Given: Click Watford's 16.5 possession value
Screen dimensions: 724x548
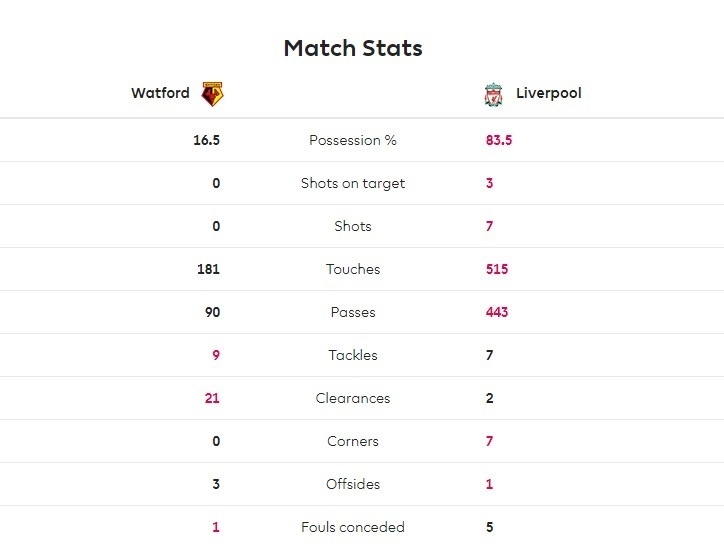Looking at the screenshot, I should [206, 140].
